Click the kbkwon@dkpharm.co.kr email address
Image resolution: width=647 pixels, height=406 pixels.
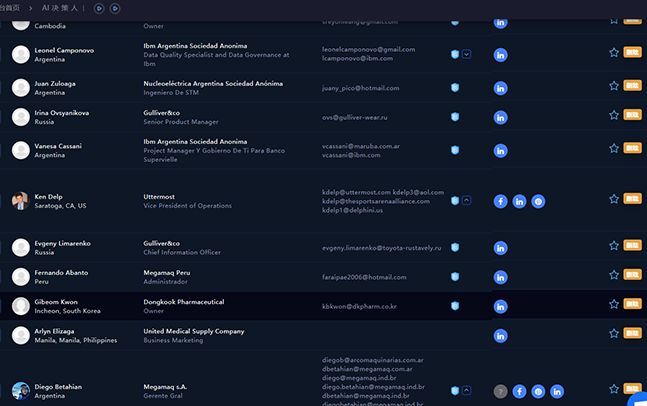pos(359,306)
